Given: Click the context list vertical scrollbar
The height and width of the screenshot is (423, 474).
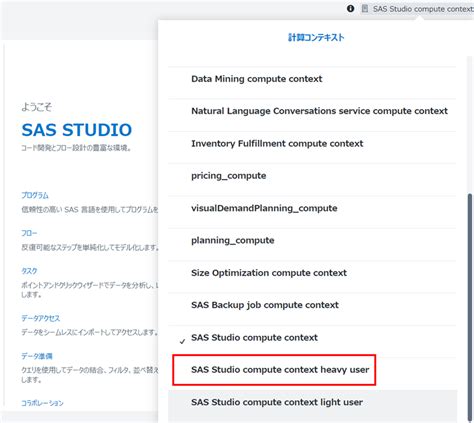Looking at the screenshot, I should 470,307.
